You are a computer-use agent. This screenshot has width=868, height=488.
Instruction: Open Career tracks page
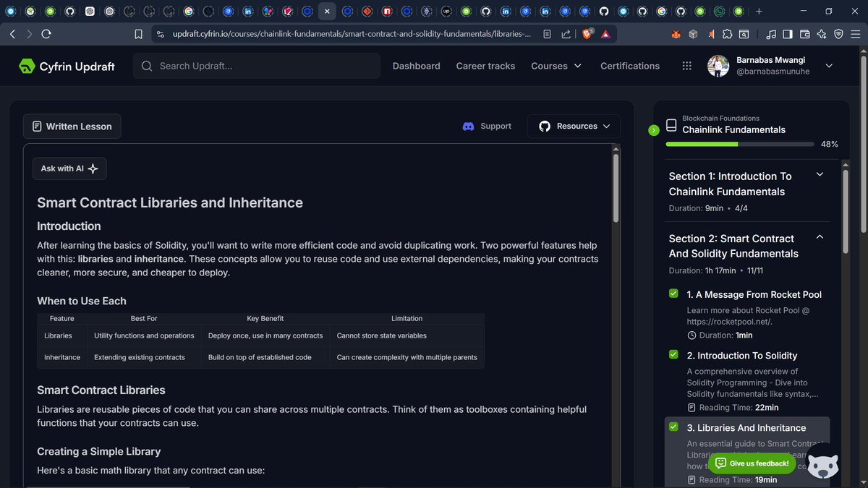(485, 66)
